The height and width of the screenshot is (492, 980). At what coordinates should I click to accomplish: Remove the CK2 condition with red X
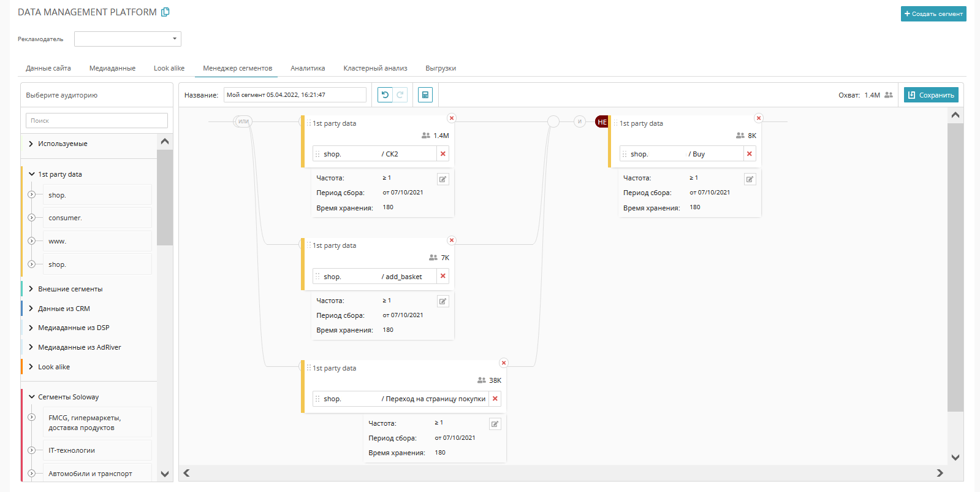[x=443, y=154]
